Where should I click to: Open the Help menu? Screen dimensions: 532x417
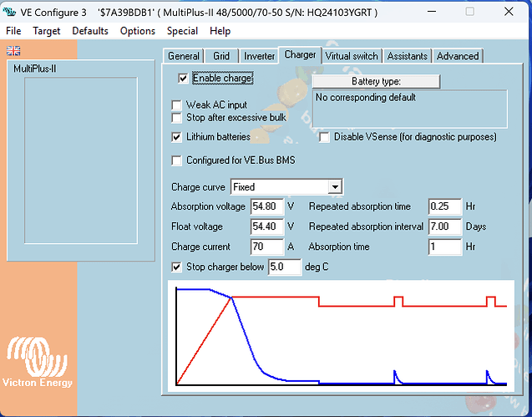(x=220, y=31)
